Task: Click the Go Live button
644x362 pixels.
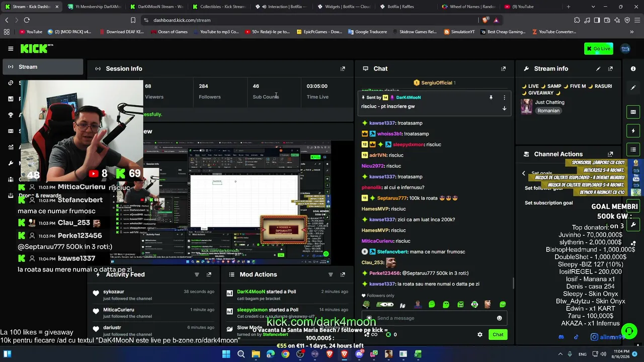Action: coord(598,49)
